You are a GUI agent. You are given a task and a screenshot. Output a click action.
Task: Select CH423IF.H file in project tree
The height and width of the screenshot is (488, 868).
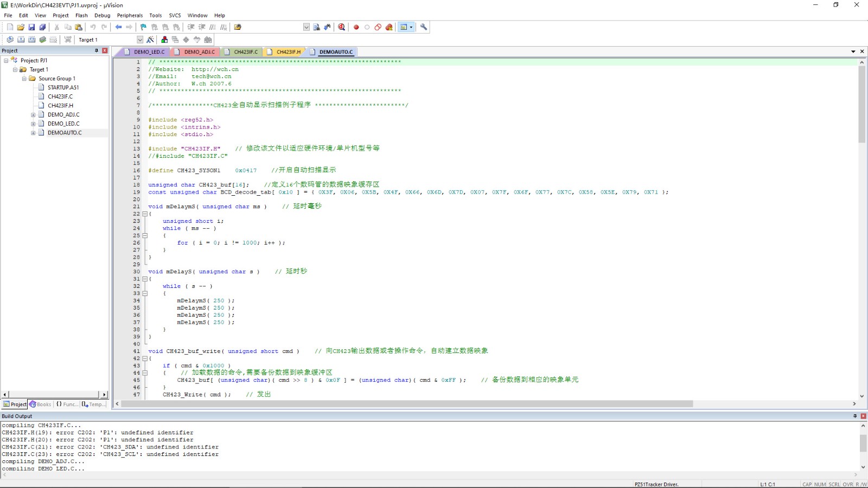click(x=60, y=106)
